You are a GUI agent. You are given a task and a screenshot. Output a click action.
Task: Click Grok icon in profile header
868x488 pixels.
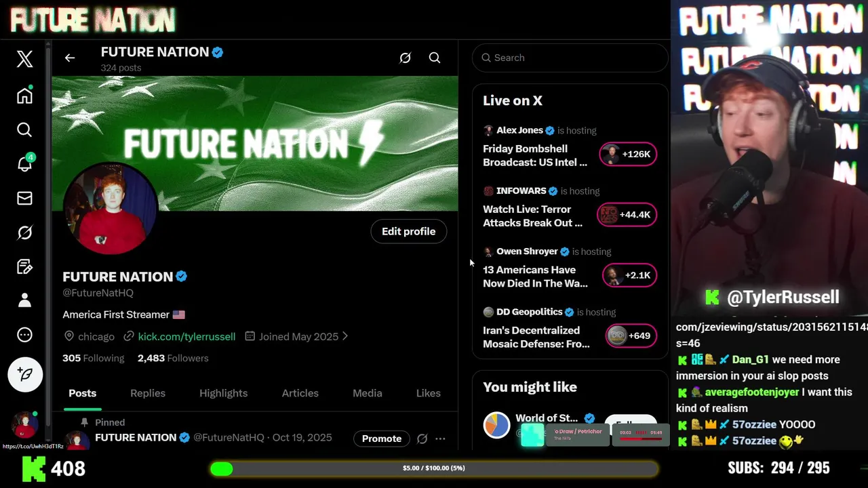coord(405,58)
